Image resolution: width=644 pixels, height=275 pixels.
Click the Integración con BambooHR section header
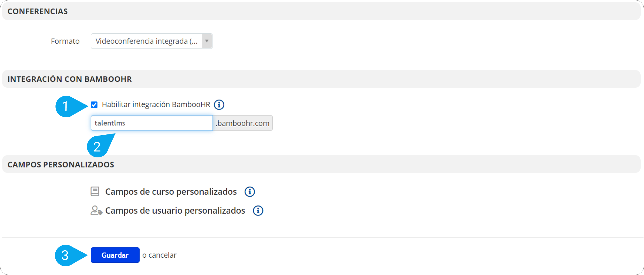tap(70, 79)
